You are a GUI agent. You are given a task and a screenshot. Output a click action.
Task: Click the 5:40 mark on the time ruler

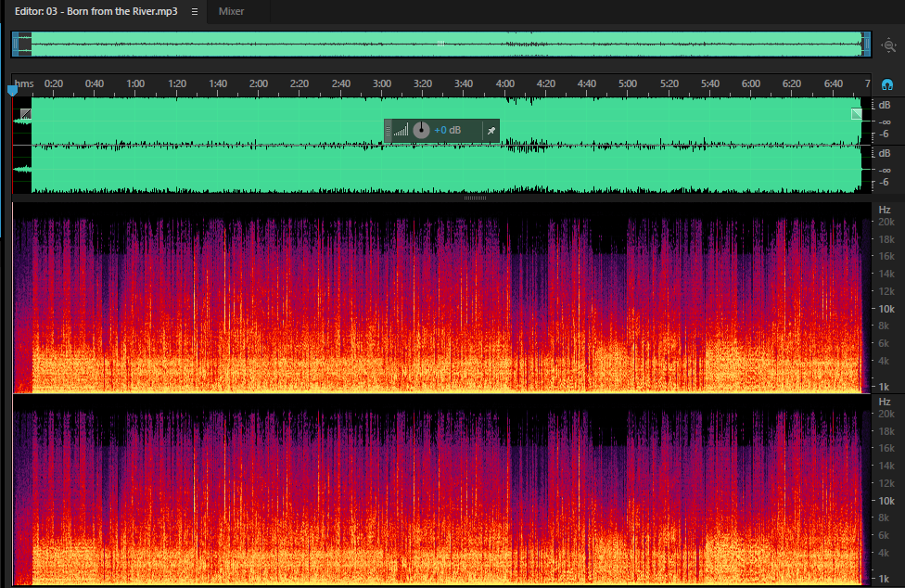[x=710, y=83]
